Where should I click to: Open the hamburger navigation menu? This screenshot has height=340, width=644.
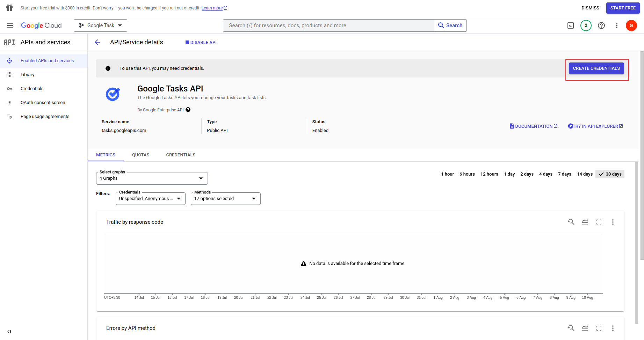10,25
